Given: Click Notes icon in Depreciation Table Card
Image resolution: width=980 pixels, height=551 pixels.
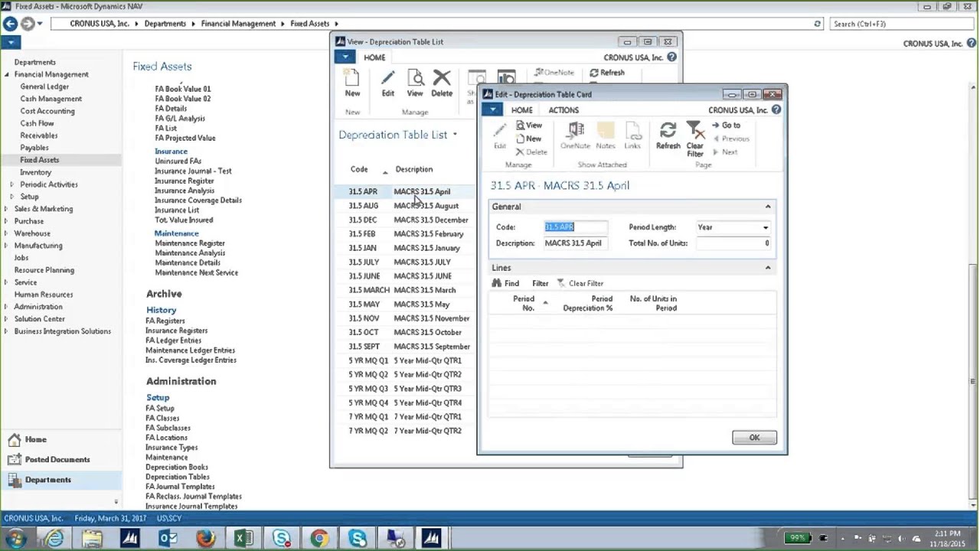Looking at the screenshot, I should [606, 135].
